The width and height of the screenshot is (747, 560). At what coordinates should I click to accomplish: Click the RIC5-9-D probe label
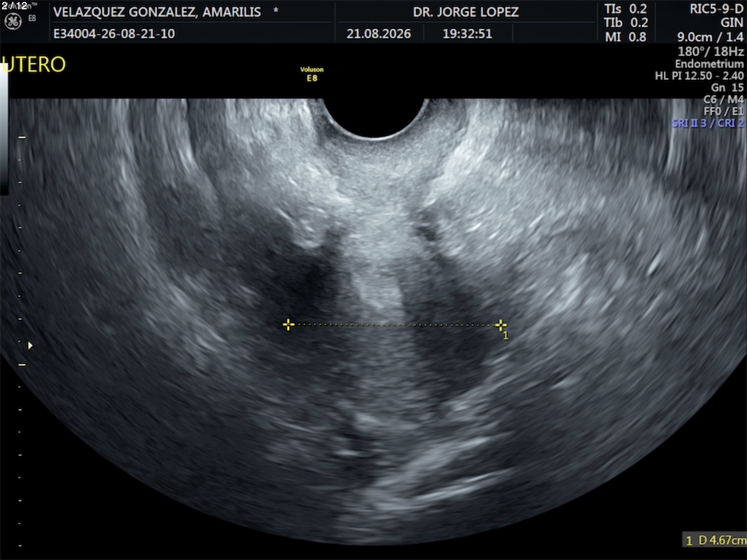716,9
